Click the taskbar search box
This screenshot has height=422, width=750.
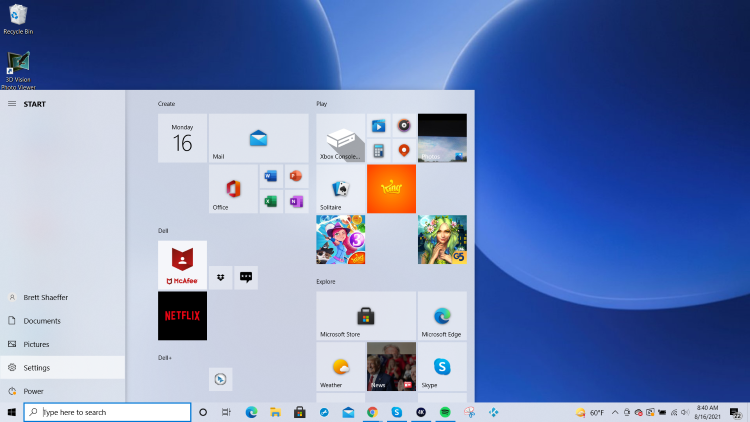107,412
